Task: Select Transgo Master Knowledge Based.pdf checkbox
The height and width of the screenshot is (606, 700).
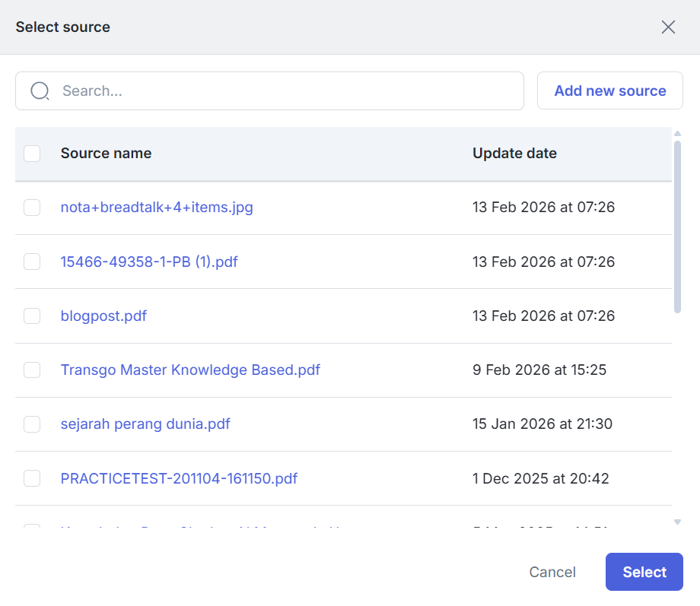Action: click(32, 370)
